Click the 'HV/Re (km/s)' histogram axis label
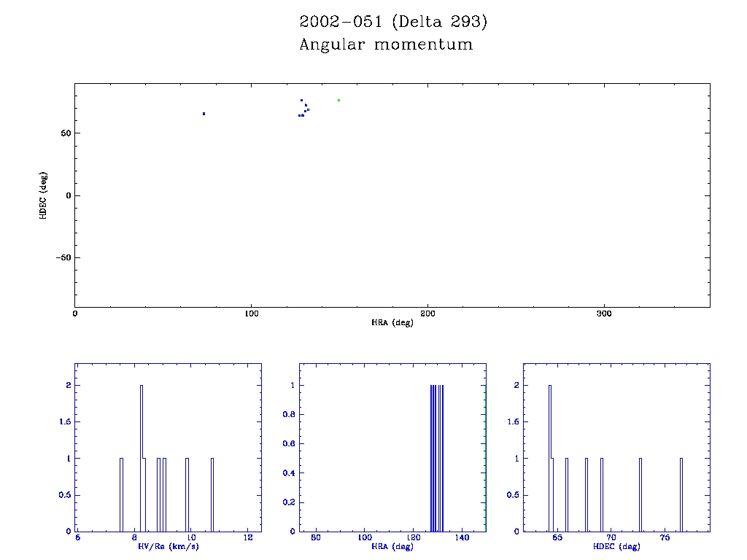Viewport: 747px width, 560px height. (x=169, y=546)
